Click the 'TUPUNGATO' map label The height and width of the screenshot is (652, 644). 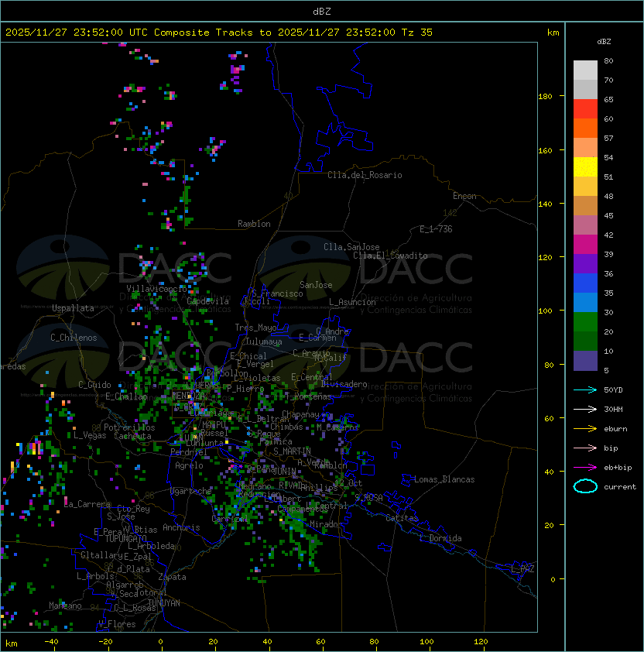pos(125,538)
